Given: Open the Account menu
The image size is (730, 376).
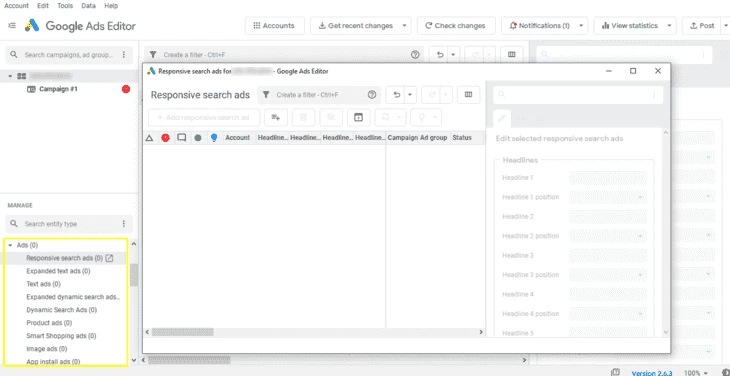Looking at the screenshot, I should pos(16,6).
